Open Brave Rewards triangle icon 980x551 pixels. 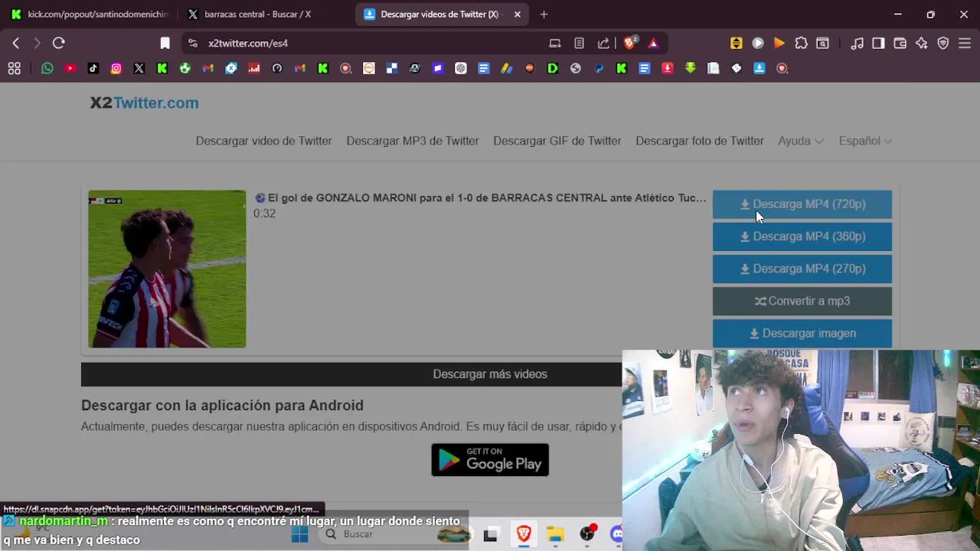(653, 43)
